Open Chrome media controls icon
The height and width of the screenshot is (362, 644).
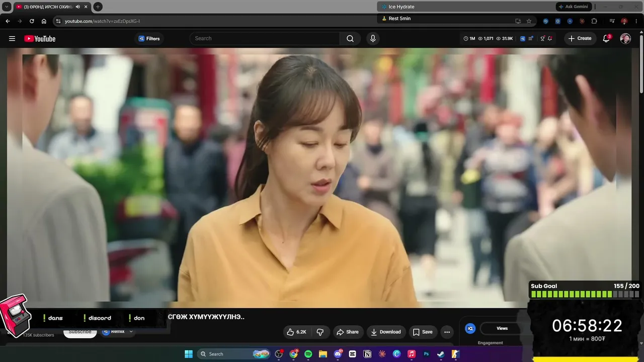pos(612,21)
